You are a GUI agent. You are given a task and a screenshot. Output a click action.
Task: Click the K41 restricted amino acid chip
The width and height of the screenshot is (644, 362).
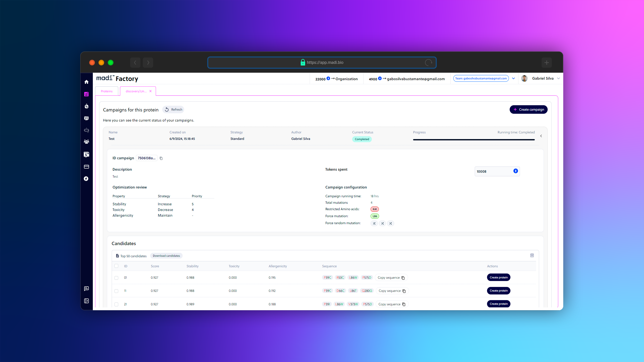tap(375, 209)
